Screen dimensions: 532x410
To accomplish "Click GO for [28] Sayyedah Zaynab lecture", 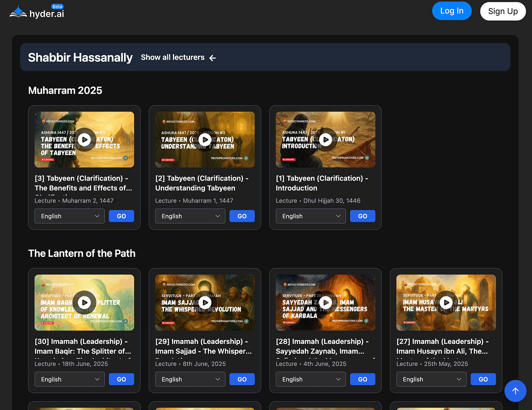I will click(362, 379).
